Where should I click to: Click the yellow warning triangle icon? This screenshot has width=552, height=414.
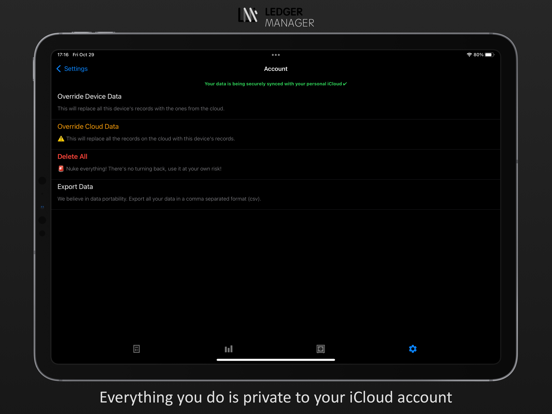(x=61, y=139)
